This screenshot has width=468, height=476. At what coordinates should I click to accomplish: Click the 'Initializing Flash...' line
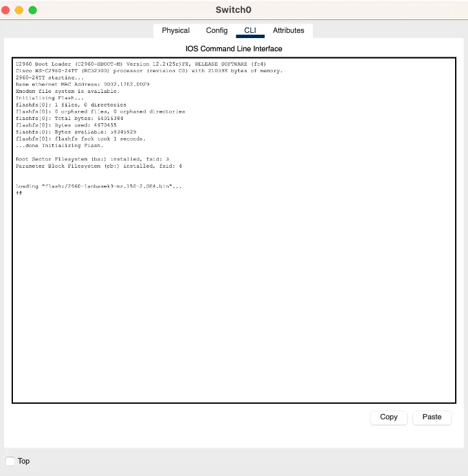[x=50, y=98]
